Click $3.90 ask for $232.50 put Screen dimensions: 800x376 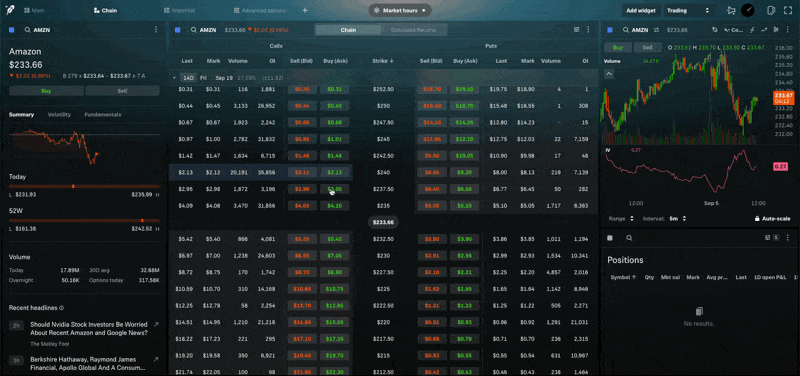coord(464,239)
